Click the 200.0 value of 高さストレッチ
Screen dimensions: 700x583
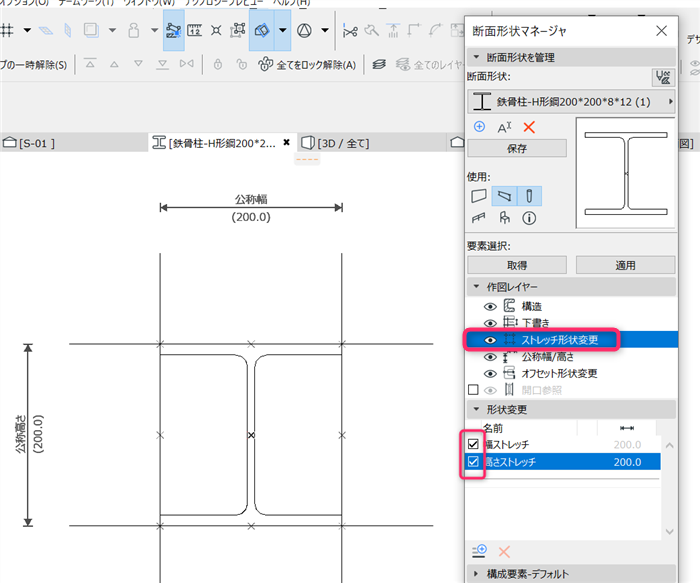(627, 462)
